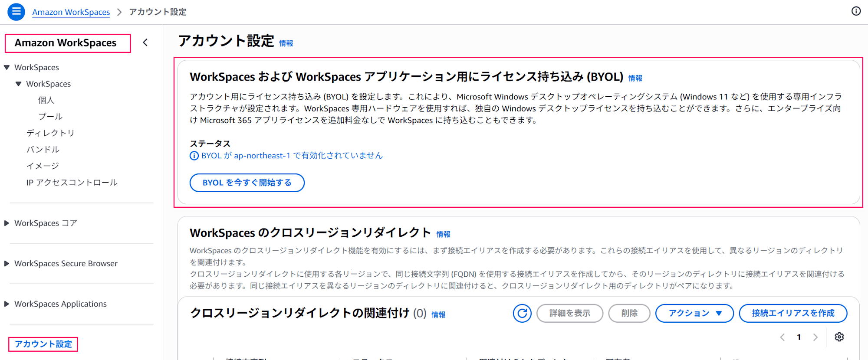Click Amazon WorkSpaces breadcrumb link
This screenshot has width=868, height=360.
(x=71, y=12)
